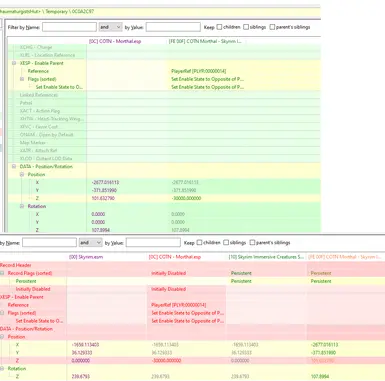Screen dimensions: 385x381
Task: Tick the siblings checkbox in lower panel
Action: pyautogui.click(x=226, y=242)
